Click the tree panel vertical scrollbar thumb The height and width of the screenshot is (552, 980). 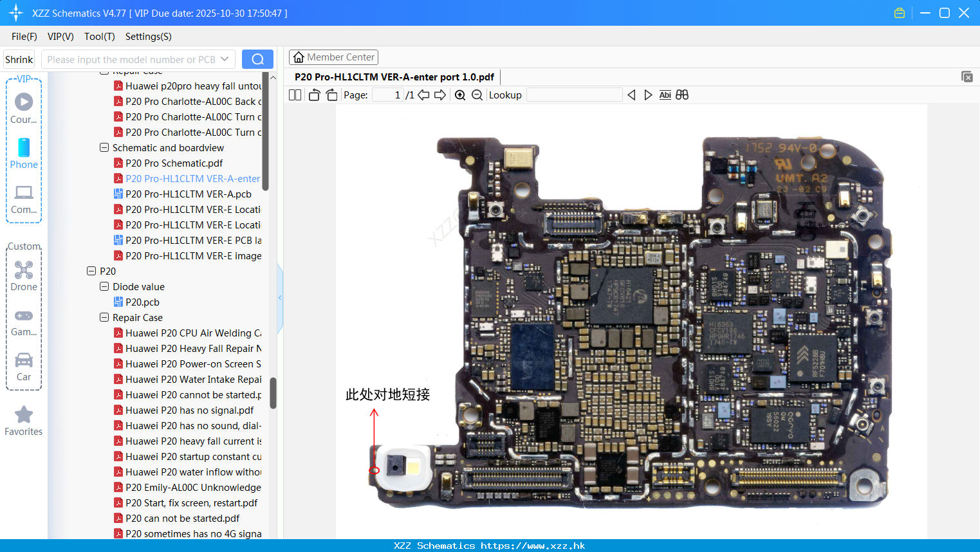273,393
